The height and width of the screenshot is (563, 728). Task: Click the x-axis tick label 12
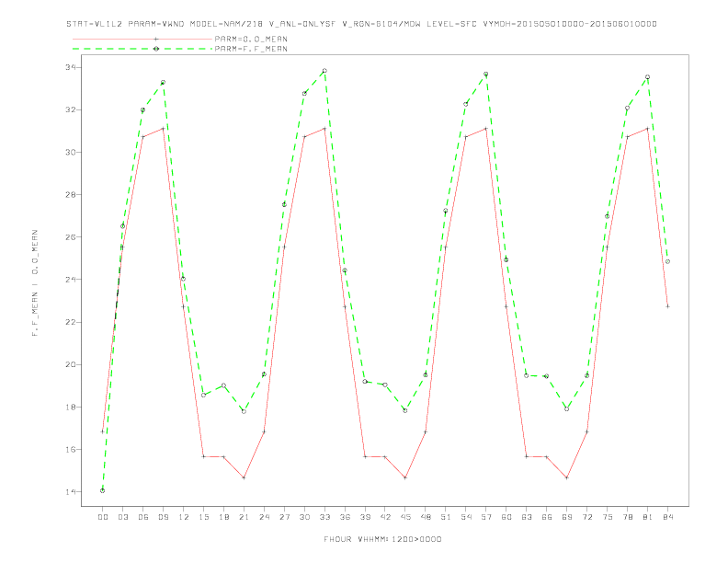184,517
